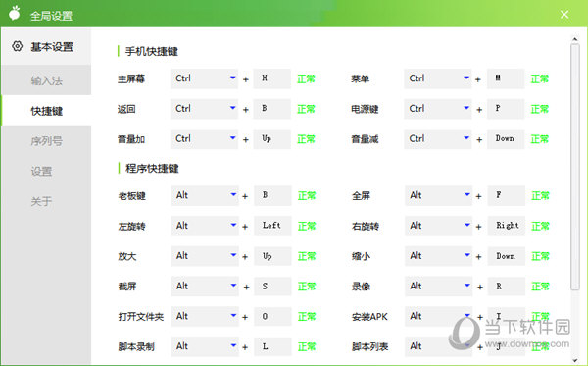Click the Right key field for 右旋转

pos(507,226)
